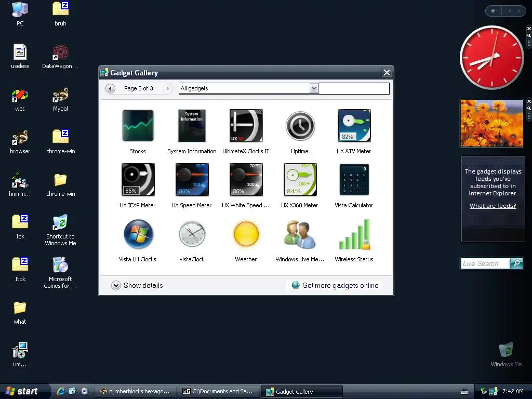Click the next page arrow
The width and height of the screenshot is (532, 399).
167,88
